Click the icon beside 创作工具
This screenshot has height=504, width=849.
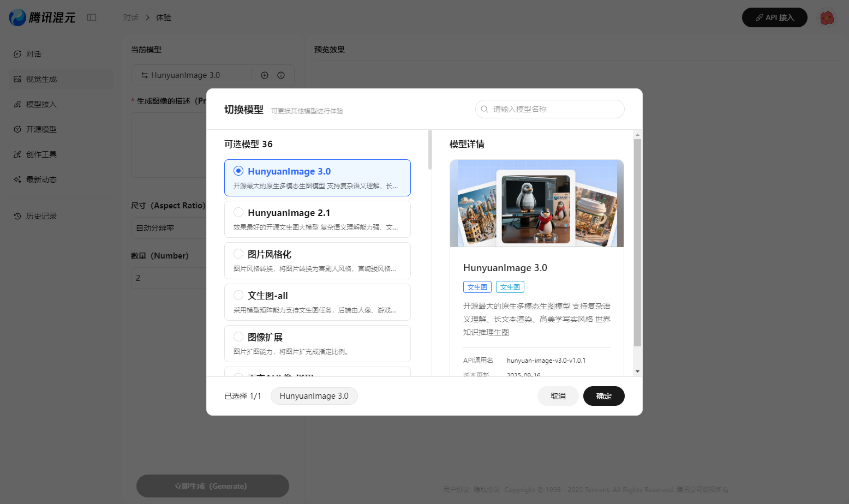pos(17,154)
